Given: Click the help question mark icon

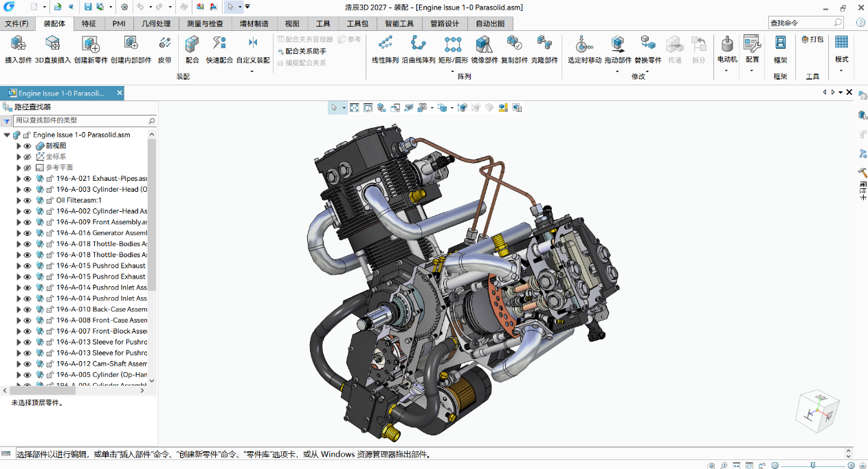Looking at the screenshot, I should coord(860,23).
